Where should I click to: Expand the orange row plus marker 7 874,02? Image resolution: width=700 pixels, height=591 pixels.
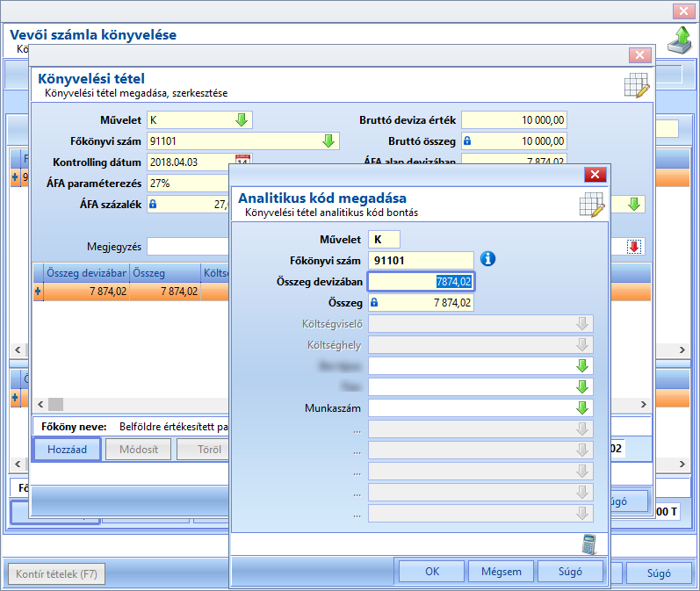[38, 292]
